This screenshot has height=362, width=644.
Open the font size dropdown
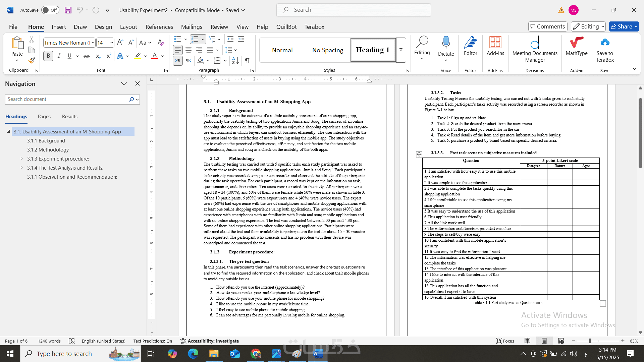[112, 43]
